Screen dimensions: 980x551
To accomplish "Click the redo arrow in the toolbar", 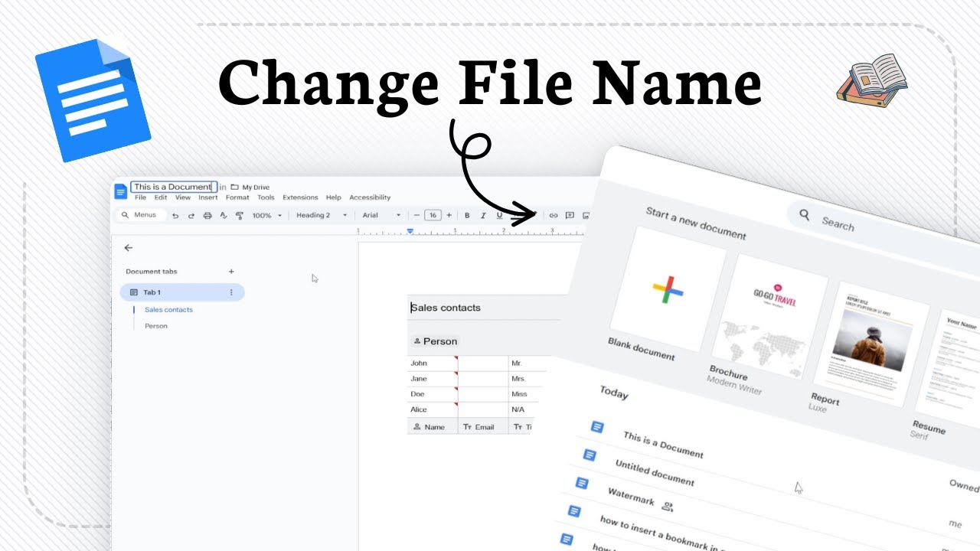I will click(x=191, y=216).
